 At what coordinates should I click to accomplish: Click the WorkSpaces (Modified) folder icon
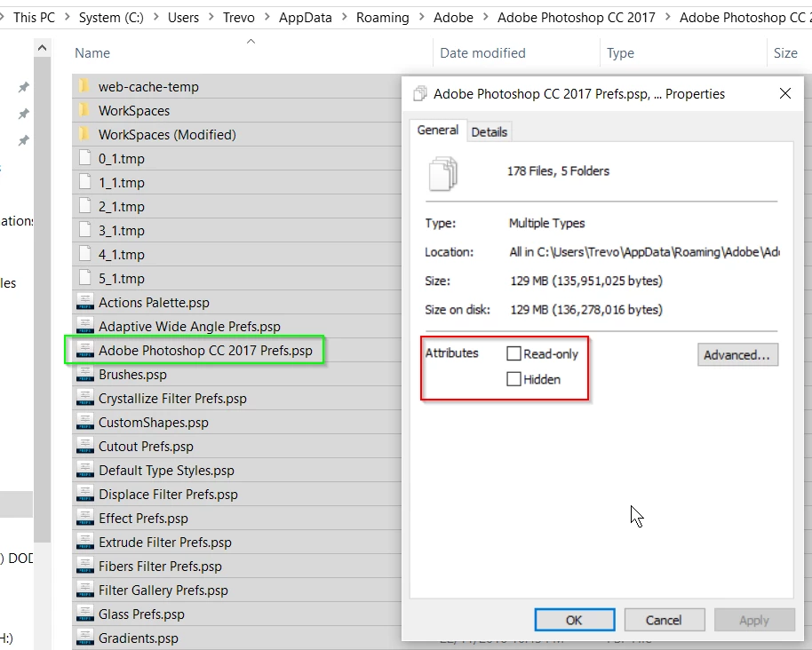click(84, 134)
